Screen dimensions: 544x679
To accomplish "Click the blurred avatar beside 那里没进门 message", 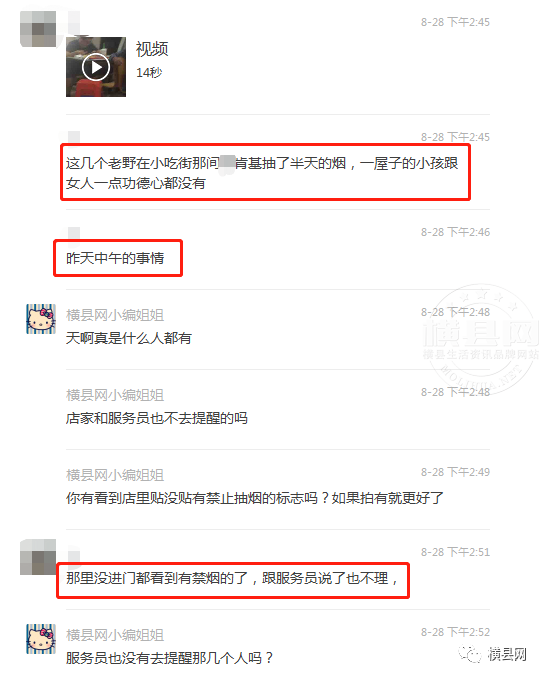I will [x=38, y=557].
